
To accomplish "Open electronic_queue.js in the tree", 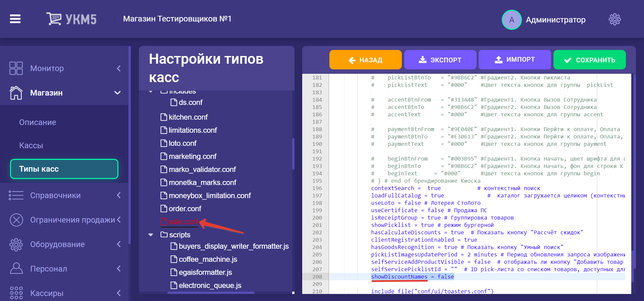I will (210, 285).
